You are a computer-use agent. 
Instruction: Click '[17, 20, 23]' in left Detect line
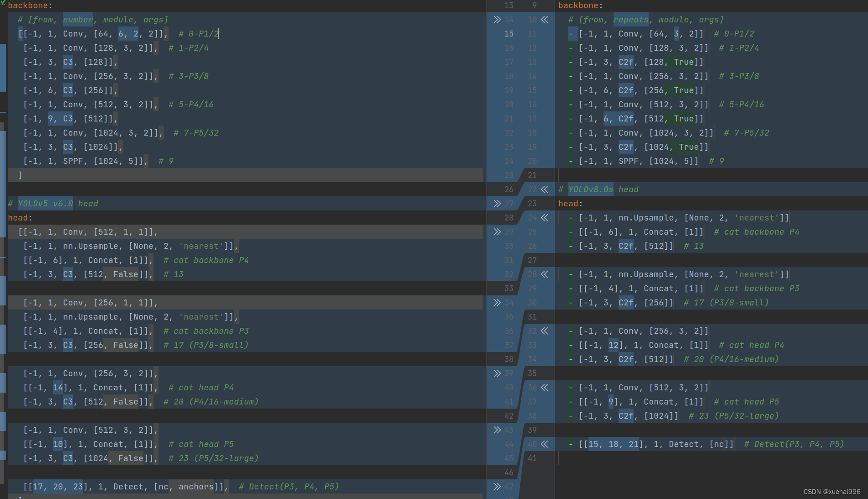58,487
